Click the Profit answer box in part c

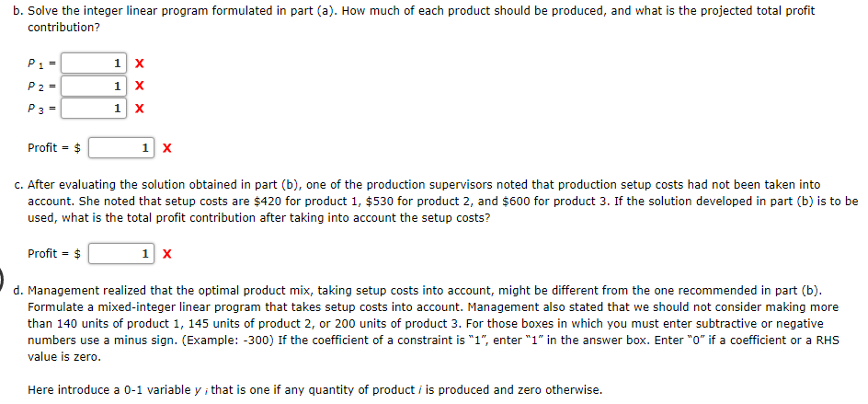click(x=121, y=254)
